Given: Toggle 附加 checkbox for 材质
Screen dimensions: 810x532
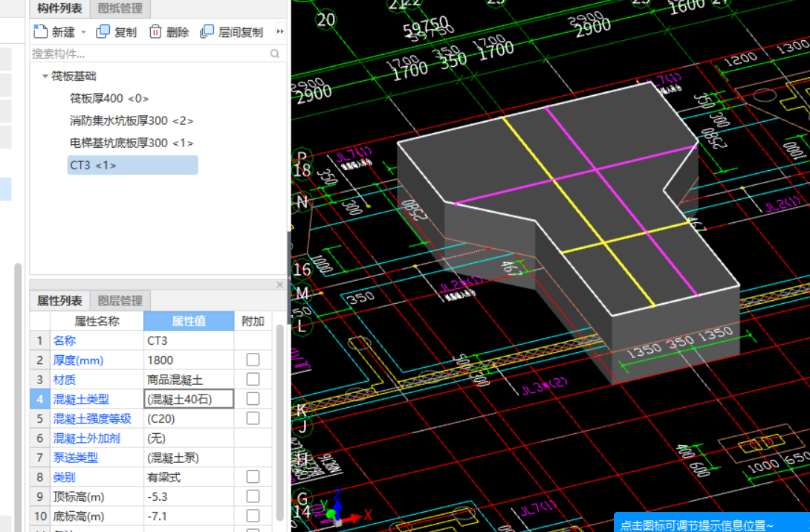Looking at the screenshot, I should (253, 380).
